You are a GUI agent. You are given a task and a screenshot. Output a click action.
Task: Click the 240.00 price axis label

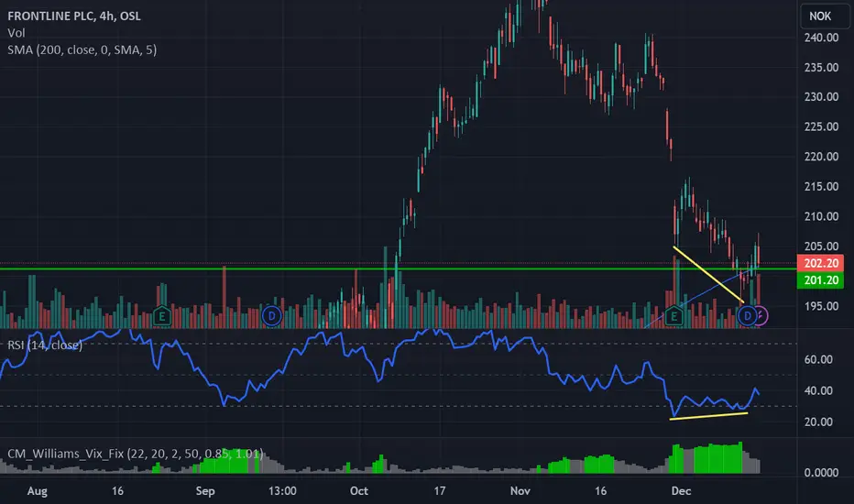[x=821, y=38]
